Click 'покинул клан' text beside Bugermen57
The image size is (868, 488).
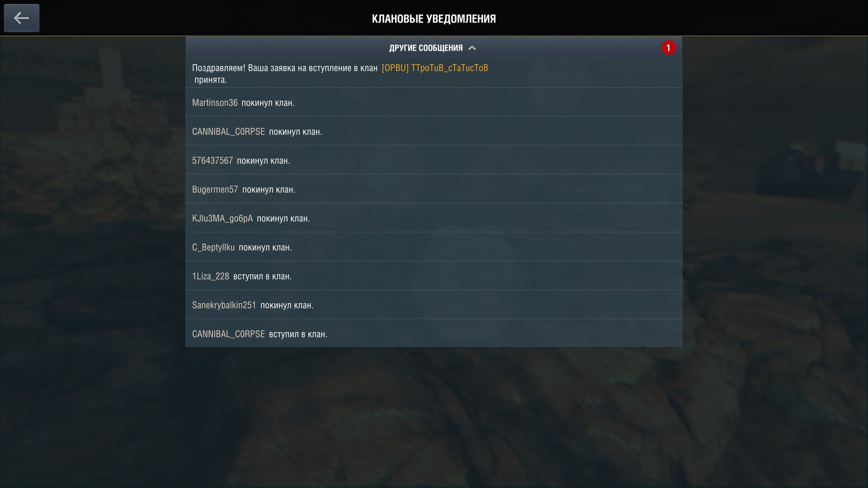[269, 189]
